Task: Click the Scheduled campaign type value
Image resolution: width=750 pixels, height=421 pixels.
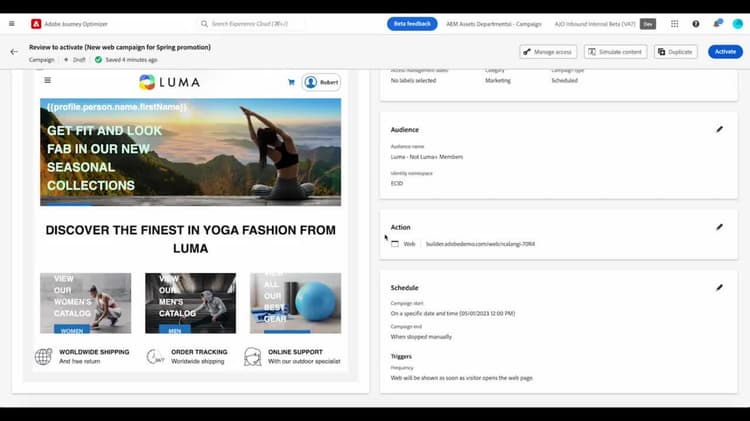Action: pyautogui.click(x=564, y=80)
